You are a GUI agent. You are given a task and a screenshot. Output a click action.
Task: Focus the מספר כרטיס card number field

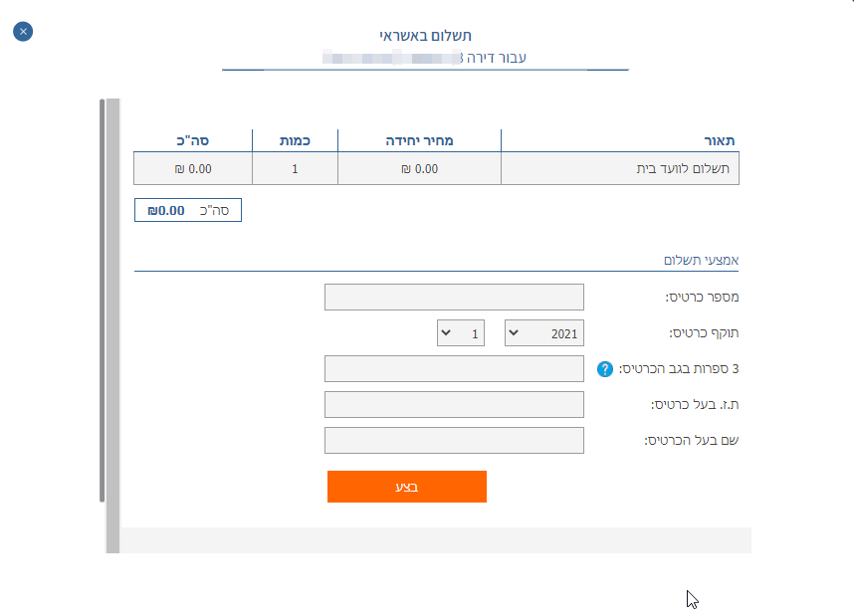pyautogui.click(x=454, y=297)
